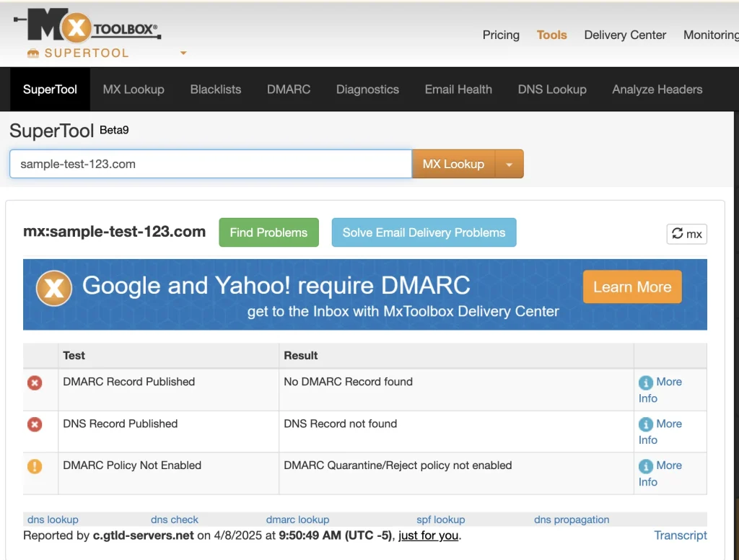This screenshot has height=560, width=739.
Task: Click the orange MX Lookup button
Action: coord(453,164)
